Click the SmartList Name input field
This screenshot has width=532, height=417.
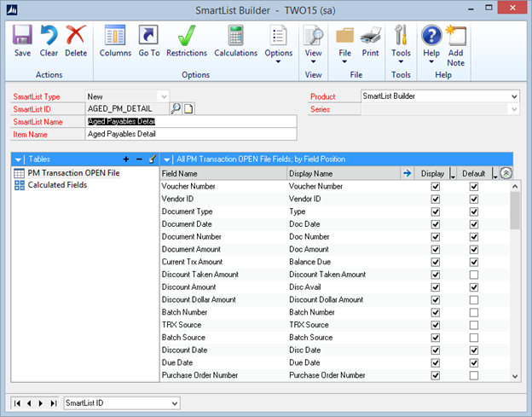[191, 121]
